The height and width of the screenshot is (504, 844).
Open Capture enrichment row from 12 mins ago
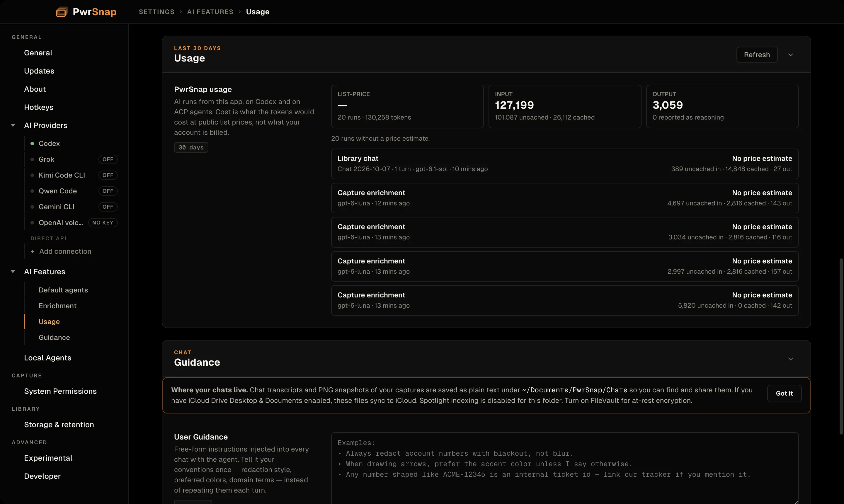[x=565, y=198]
